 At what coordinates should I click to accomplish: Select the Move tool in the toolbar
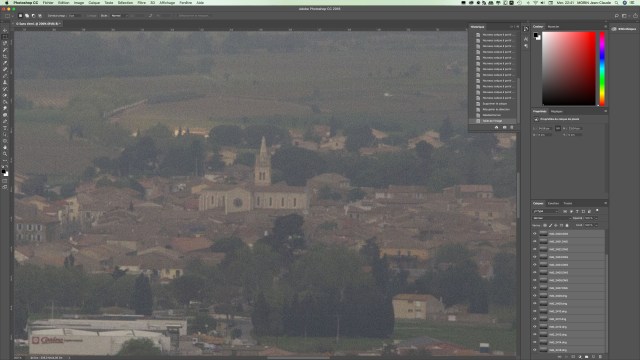[5, 30]
